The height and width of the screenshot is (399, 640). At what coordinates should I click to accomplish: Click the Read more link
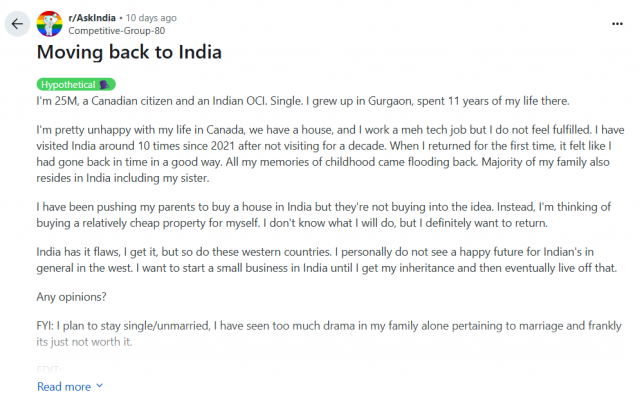pyautogui.click(x=64, y=386)
